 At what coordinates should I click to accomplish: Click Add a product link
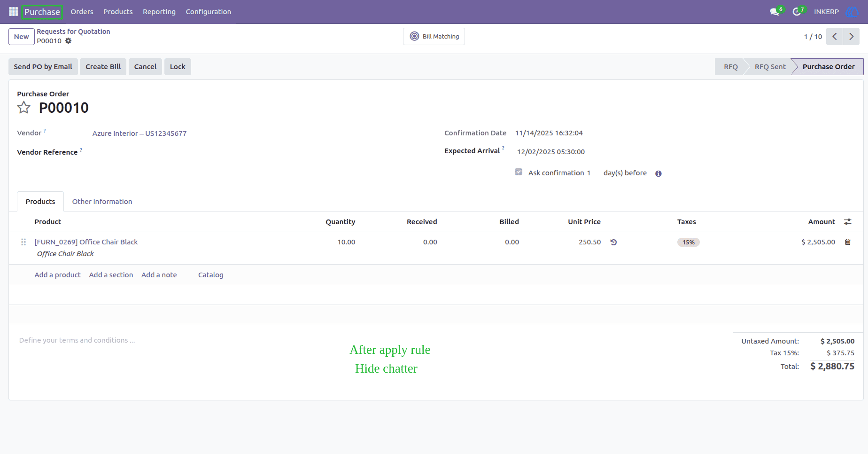click(58, 275)
